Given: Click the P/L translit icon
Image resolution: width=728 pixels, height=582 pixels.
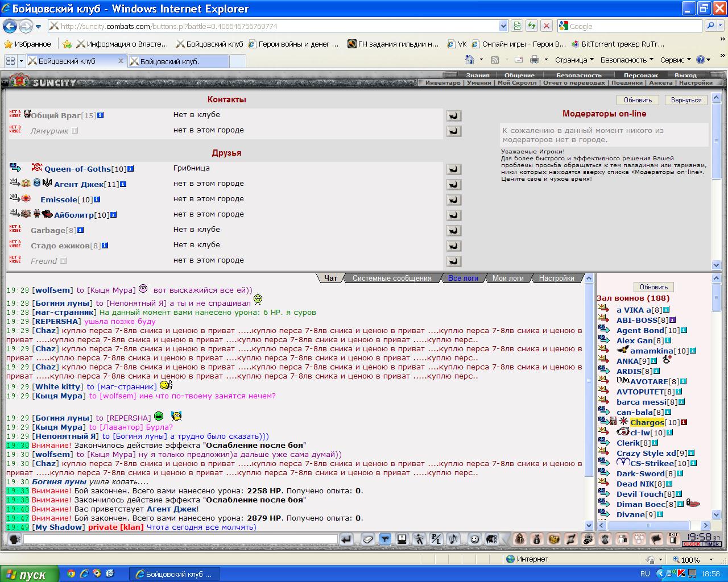Looking at the screenshot, I should point(436,539).
